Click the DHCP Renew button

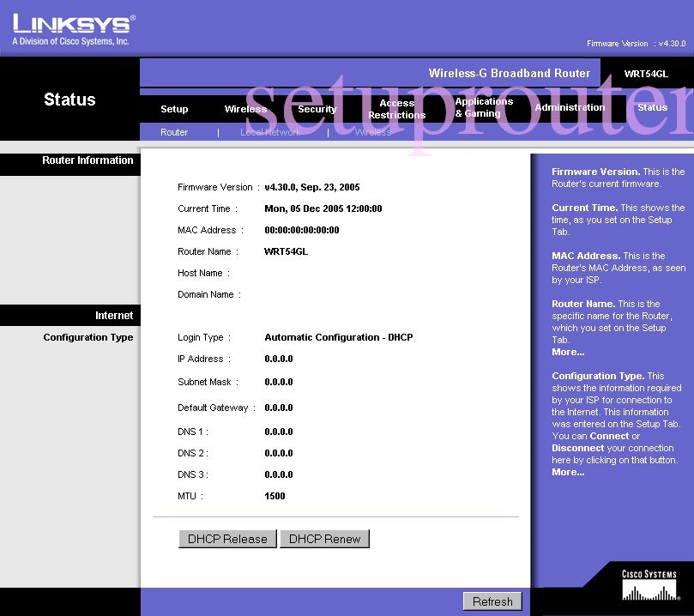(x=324, y=539)
